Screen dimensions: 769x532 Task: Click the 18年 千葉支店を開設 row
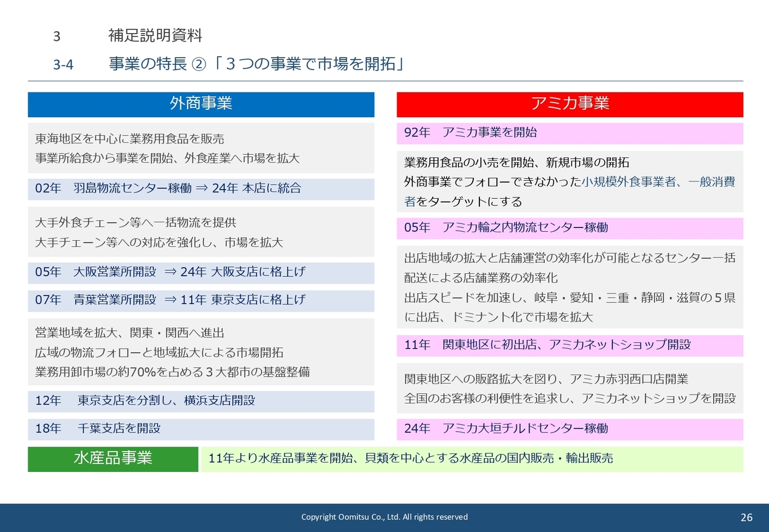tap(201, 429)
